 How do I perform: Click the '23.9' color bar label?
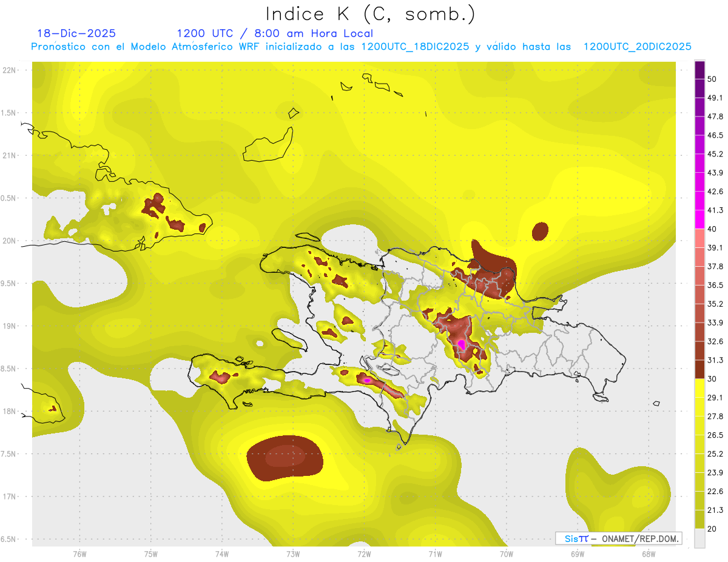[715, 473]
